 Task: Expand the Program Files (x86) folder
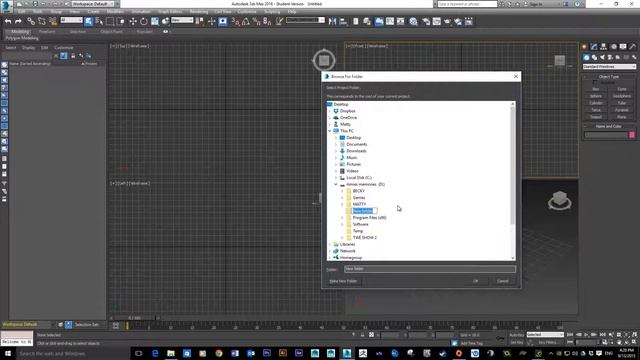[x=342, y=218]
